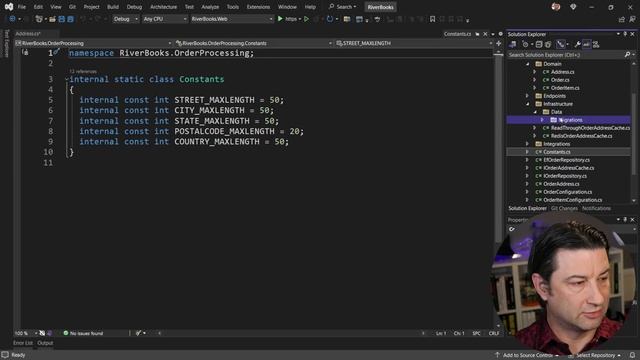Viewport: 640px width, 360px height.
Task: Click the View Class Diagram icon in Solution Explorer
Action: [596, 44]
